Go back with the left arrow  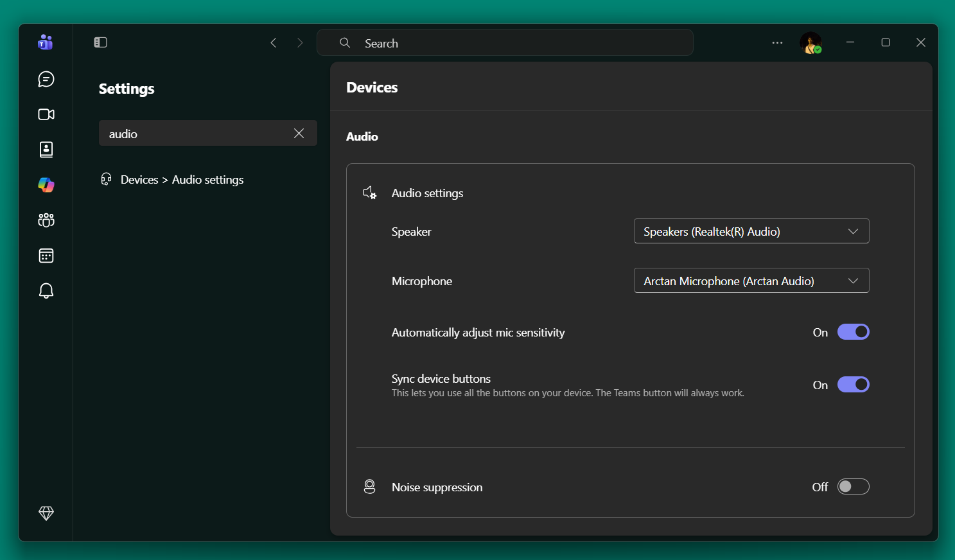pyautogui.click(x=274, y=42)
